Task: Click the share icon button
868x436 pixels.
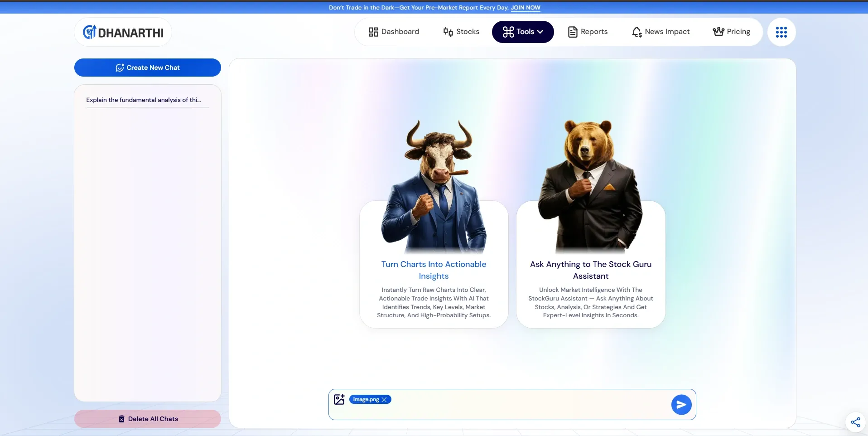Action: pyautogui.click(x=855, y=422)
